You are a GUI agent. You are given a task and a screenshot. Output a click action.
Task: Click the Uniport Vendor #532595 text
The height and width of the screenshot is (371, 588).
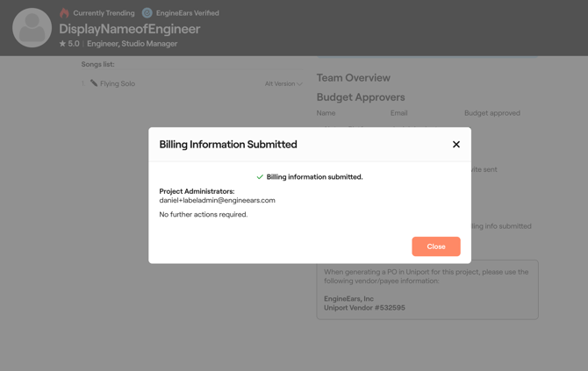click(364, 308)
